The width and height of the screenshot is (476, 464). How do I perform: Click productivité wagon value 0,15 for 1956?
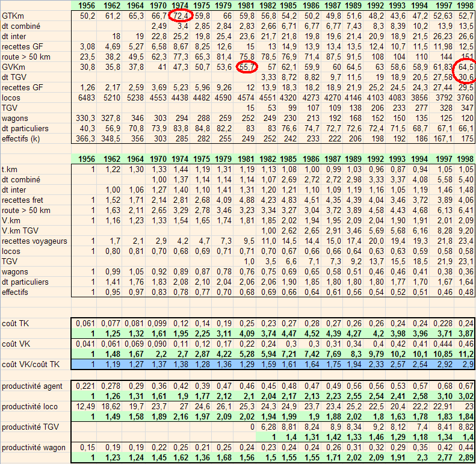click(x=87, y=448)
